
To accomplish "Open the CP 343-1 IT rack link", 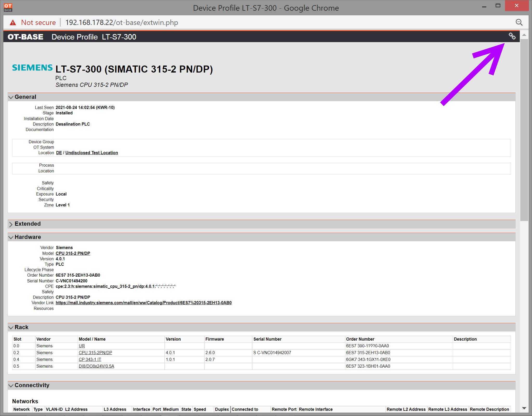I will pyautogui.click(x=90, y=359).
